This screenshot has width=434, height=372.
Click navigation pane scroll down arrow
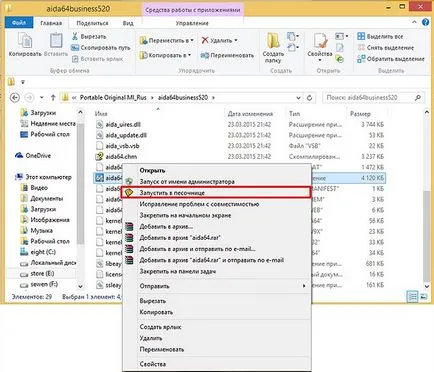pos(80,286)
